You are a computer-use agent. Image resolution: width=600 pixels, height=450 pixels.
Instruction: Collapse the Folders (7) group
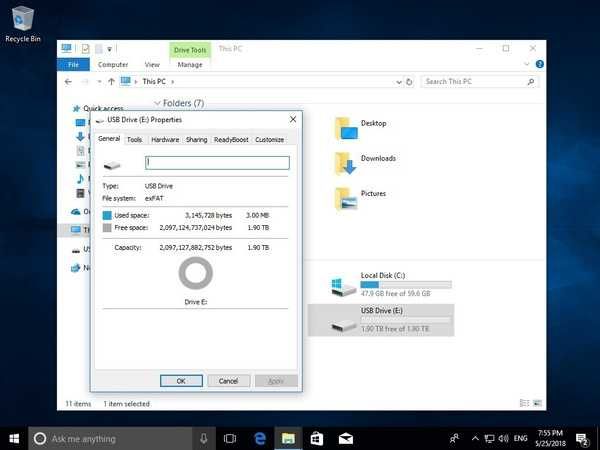(157, 103)
